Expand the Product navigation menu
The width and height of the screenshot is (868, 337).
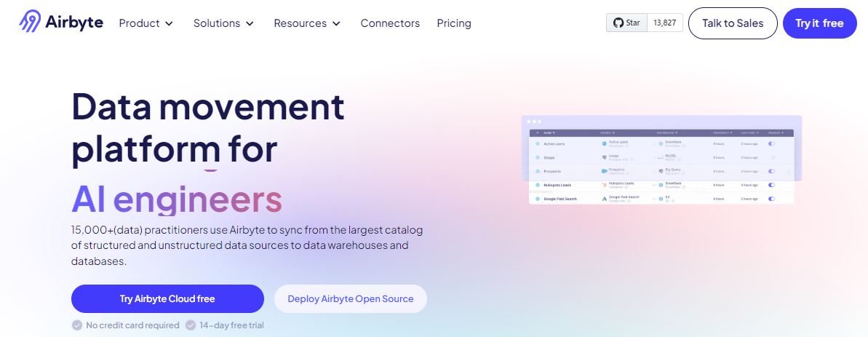coord(146,23)
